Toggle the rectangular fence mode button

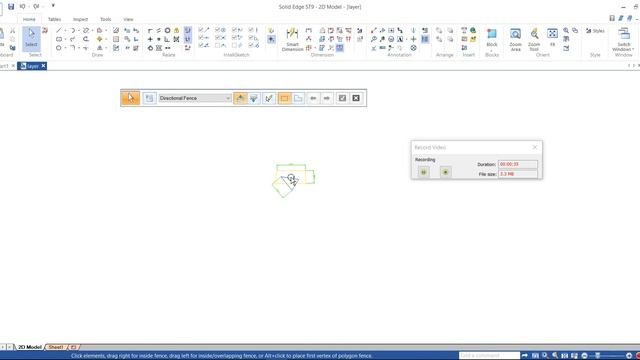coord(284,98)
